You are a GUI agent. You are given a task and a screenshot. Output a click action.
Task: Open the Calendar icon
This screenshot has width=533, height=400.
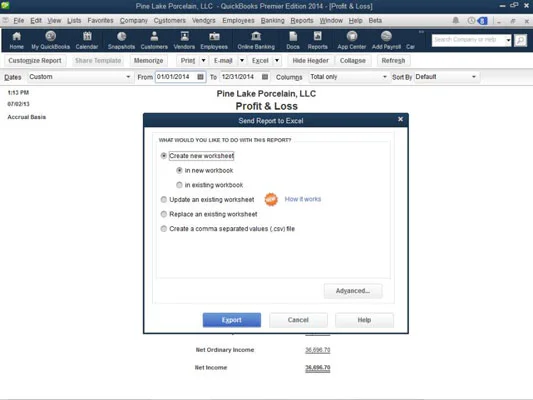pyautogui.click(x=87, y=40)
